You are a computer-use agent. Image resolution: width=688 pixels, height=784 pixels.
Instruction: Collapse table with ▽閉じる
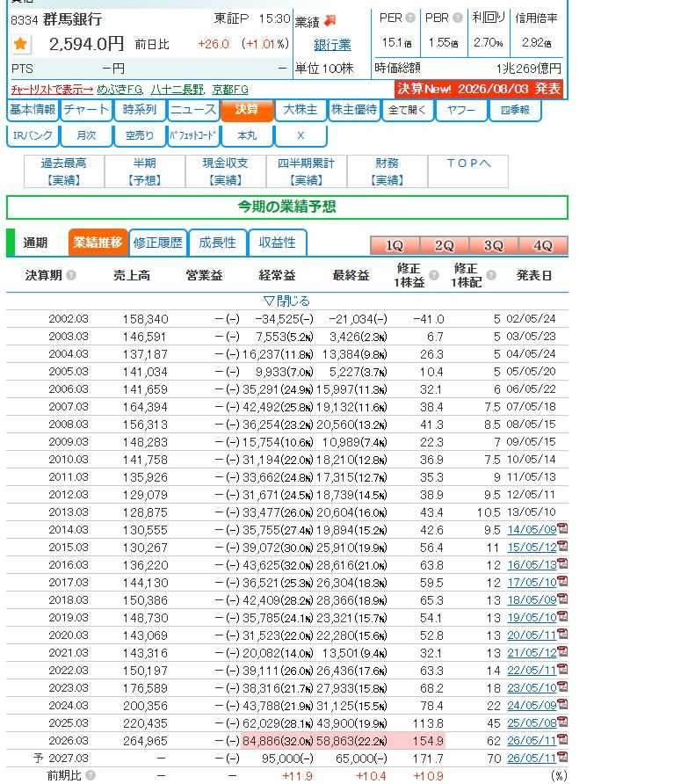pos(286,301)
